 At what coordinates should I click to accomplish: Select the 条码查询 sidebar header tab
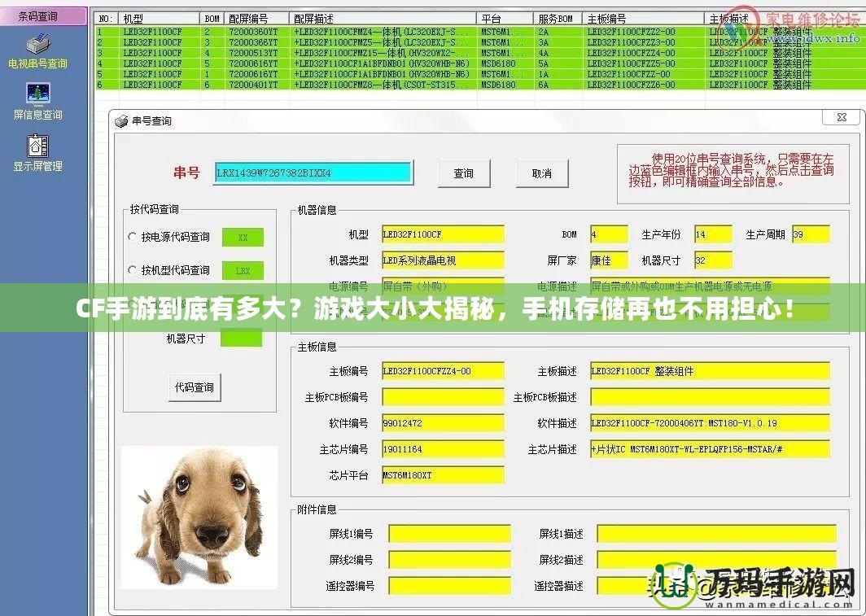point(43,16)
